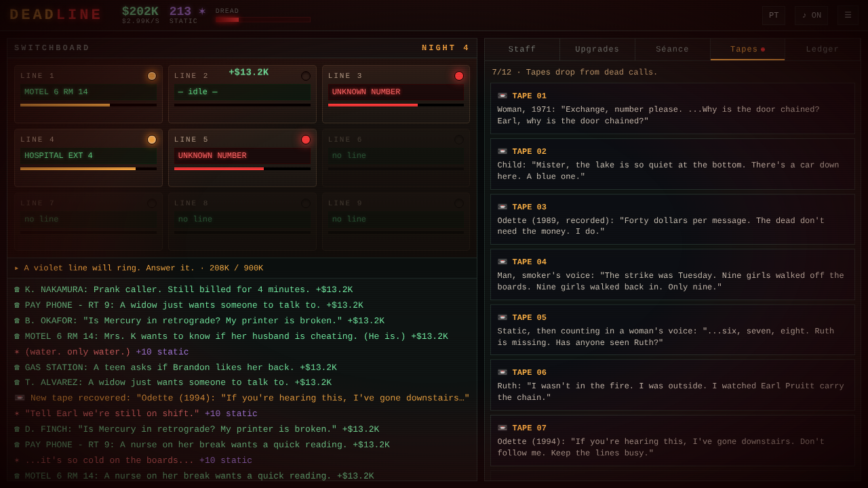Viewport: 868px width, 488px height.
Task: Click the red Line 3 status light
Action: point(459,76)
